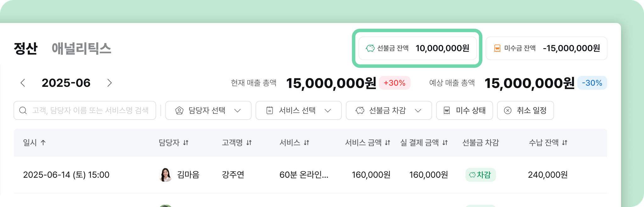Viewport: 644px width, 207px height.
Task: Click the orange receipt icon beside 미수금 잔액
Action: [x=497, y=48]
